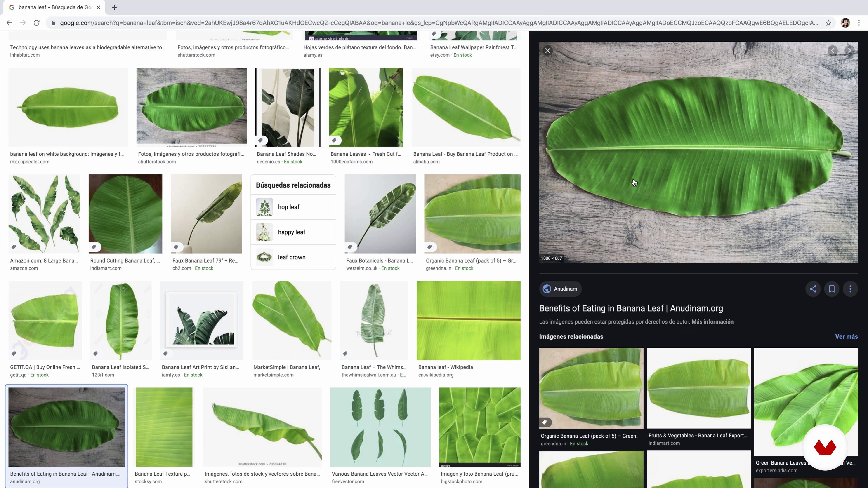Show next image in preview panel

click(x=850, y=51)
